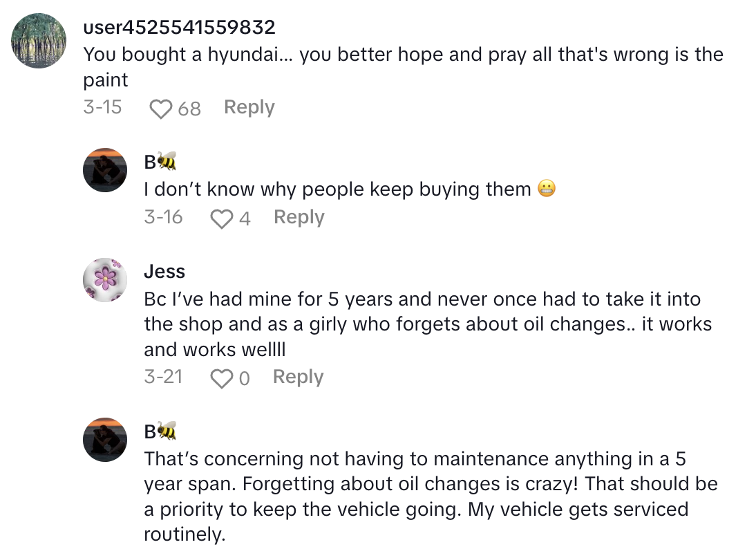756x549 pixels.
Task: Like Jess's reply with the heart icon
Action: (x=221, y=378)
